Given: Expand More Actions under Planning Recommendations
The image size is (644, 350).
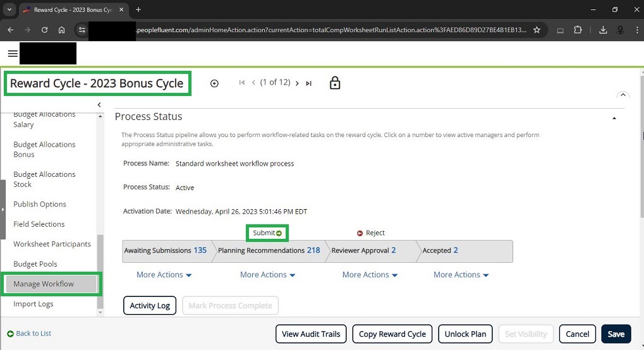Looking at the screenshot, I should pyautogui.click(x=267, y=275).
